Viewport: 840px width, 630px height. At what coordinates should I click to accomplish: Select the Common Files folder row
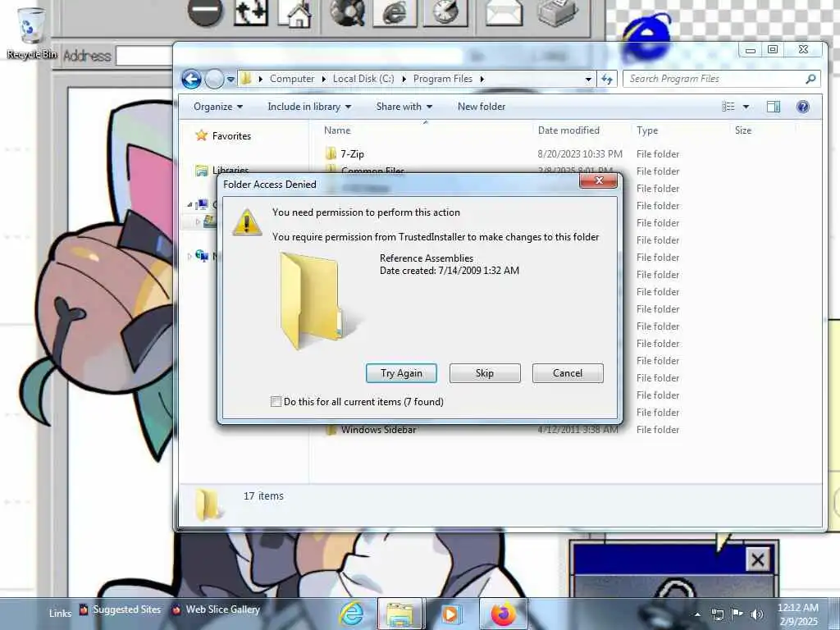[x=373, y=171]
